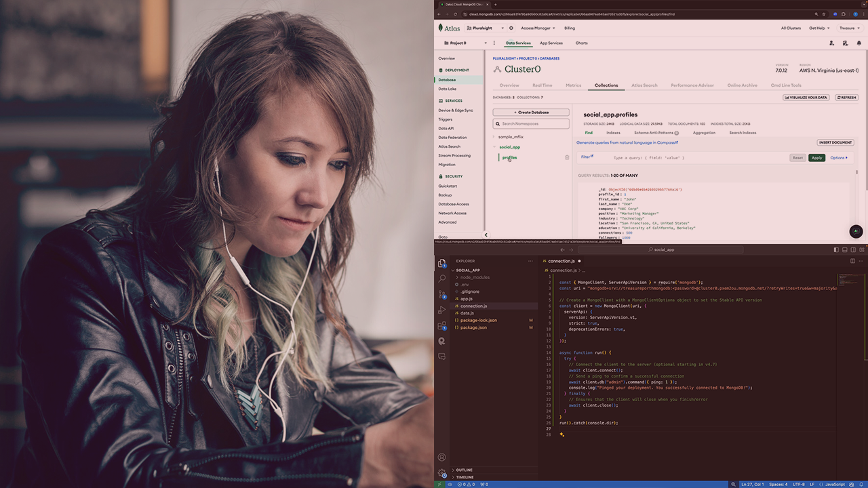Toggle the secondary side bar layout button
Viewport: 868px width, 488px height.
[853, 249]
